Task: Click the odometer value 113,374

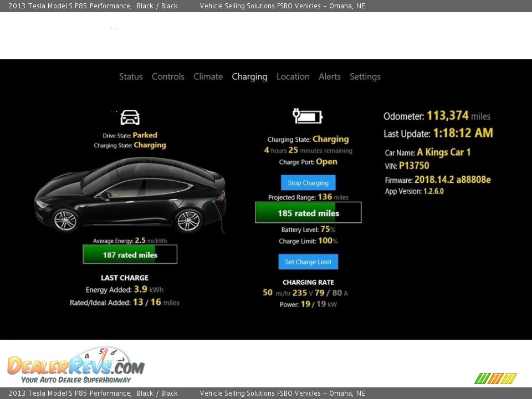Action: 448,116
